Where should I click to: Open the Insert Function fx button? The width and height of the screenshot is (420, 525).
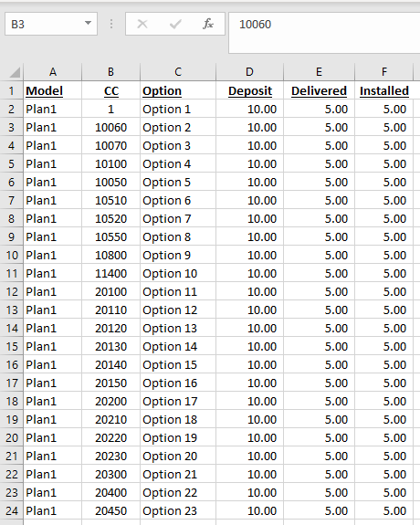207,24
